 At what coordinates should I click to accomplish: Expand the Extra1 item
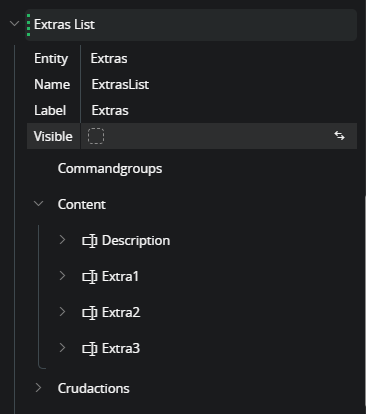point(62,275)
